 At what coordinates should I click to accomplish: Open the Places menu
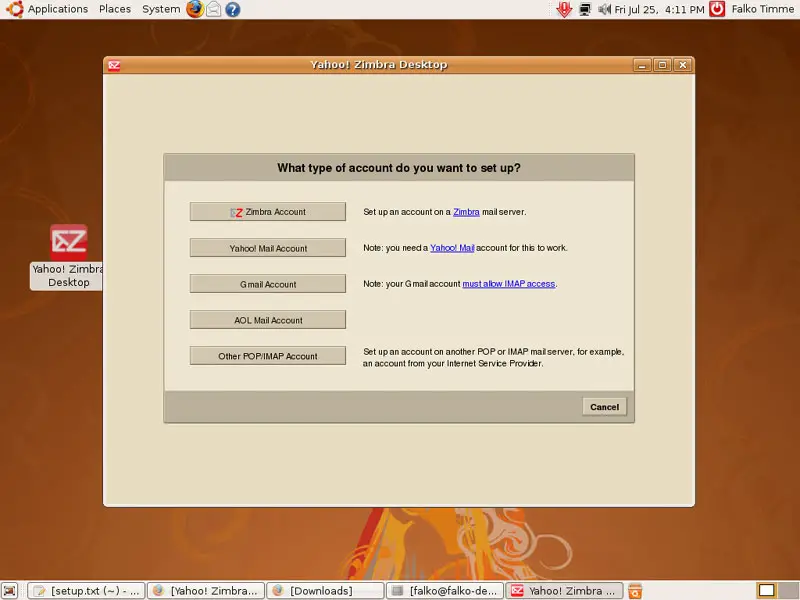[115, 9]
